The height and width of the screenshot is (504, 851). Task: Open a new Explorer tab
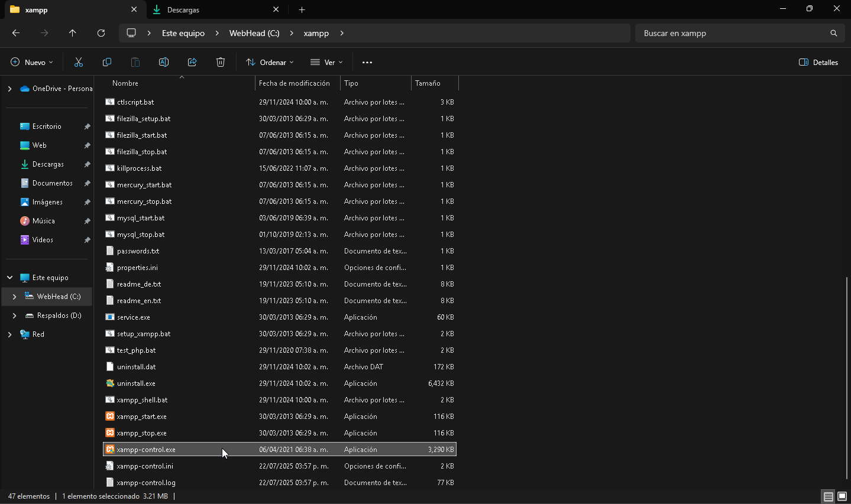(302, 9)
